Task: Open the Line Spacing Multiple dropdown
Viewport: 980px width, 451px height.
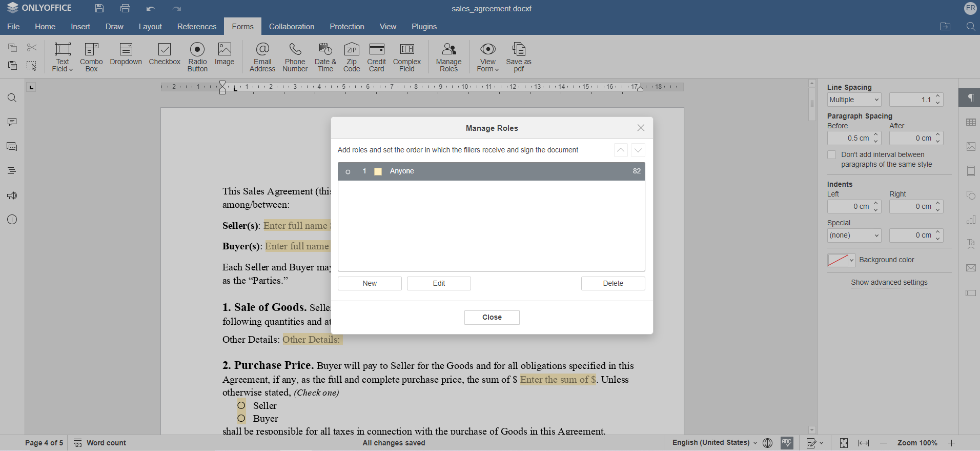Action: click(x=854, y=100)
